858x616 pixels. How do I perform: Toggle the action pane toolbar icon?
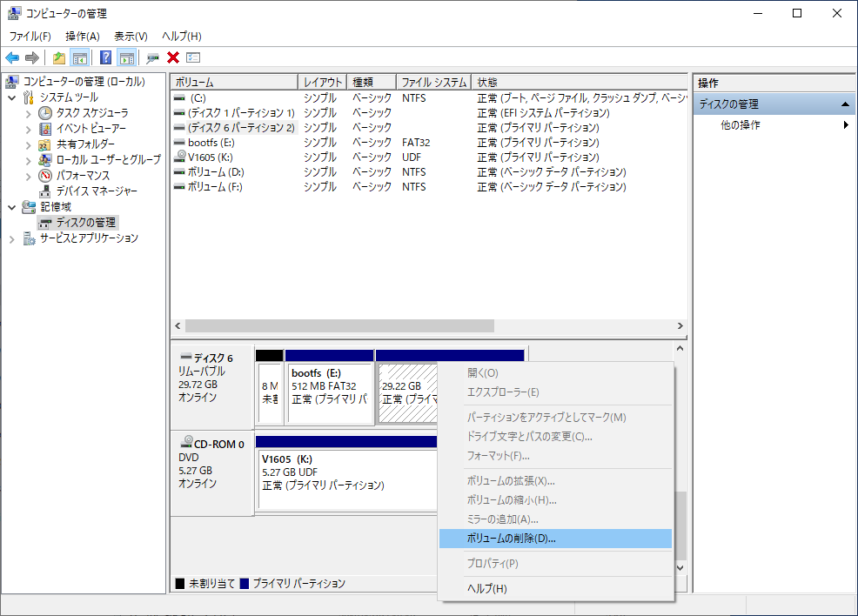pyautogui.click(x=127, y=57)
